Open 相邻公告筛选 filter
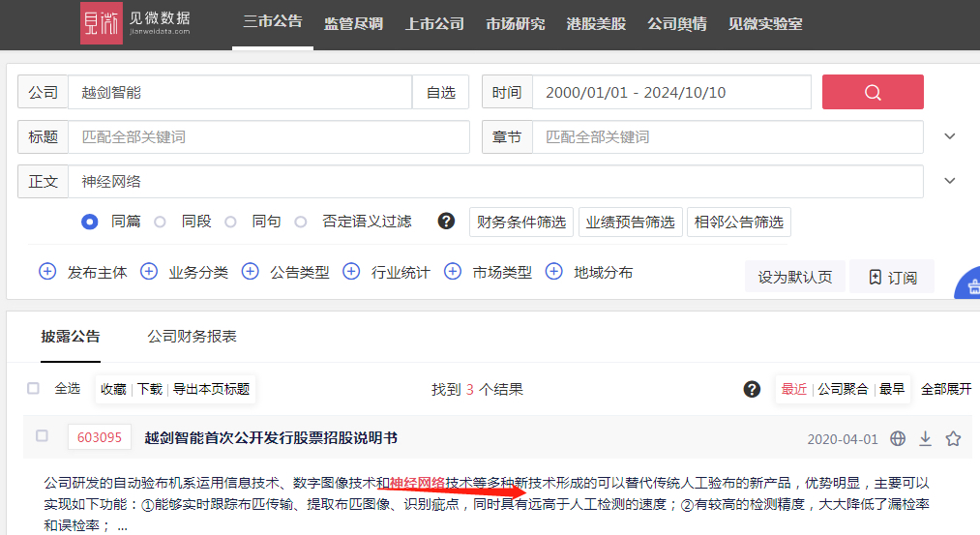 (739, 222)
